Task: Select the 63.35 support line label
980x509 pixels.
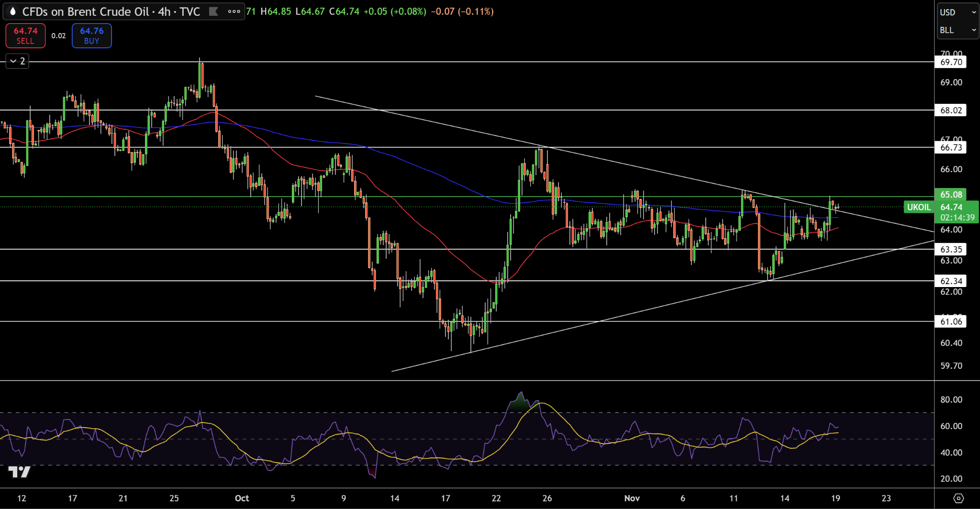Action: click(x=951, y=249)
